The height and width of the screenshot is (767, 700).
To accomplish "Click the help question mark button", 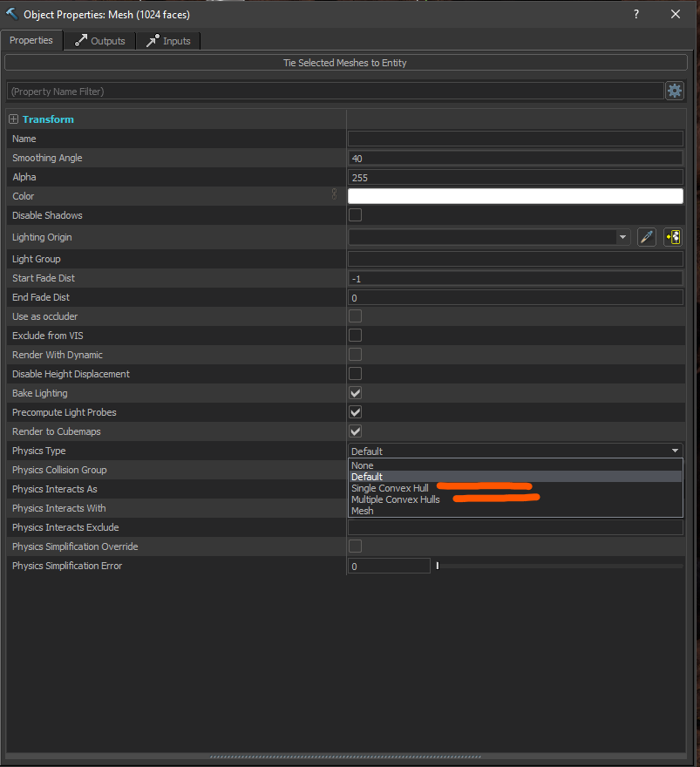I will [x=636, y=14].
